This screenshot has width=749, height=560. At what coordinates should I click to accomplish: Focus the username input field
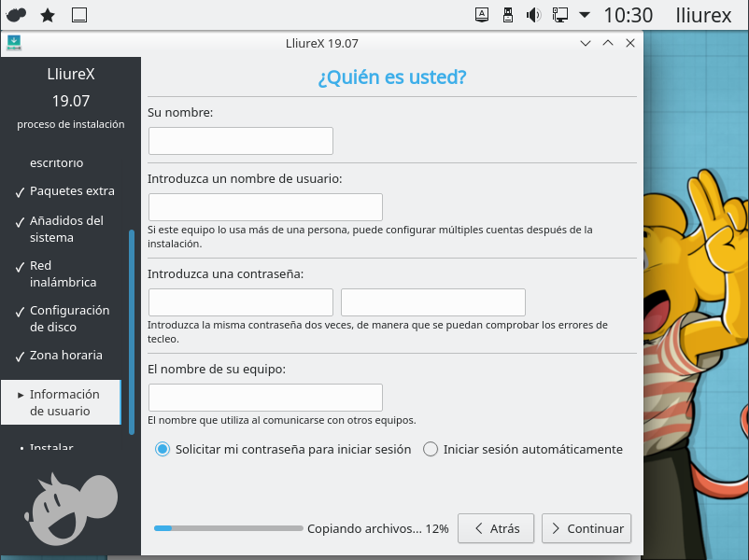pos(265,207)
